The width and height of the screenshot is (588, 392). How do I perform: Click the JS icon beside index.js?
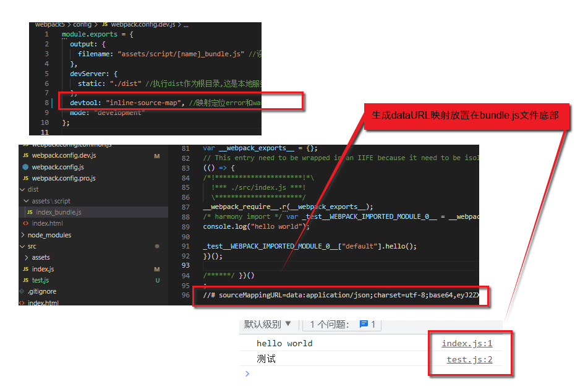(x=25, y=269)
